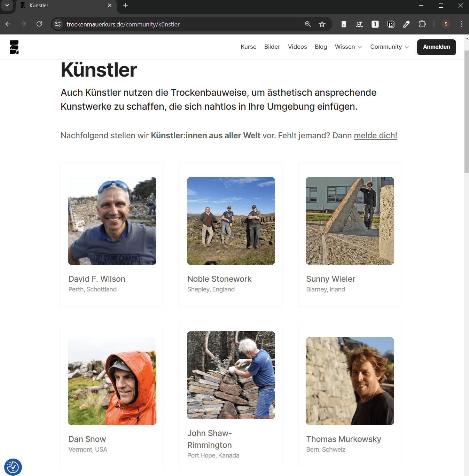469x476 pixels.
Task: Click the Trockenmauerkurs site logo
Action: (x=14, y=47)
